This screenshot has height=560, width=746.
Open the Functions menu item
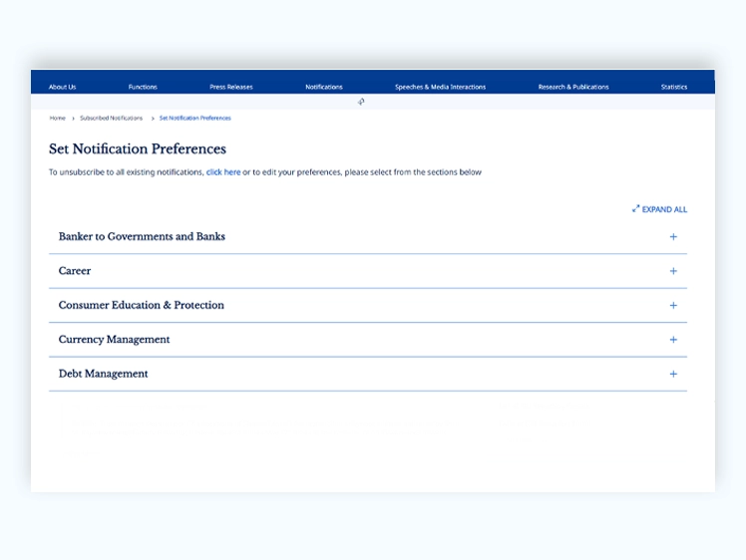click(x=143, y=87)
